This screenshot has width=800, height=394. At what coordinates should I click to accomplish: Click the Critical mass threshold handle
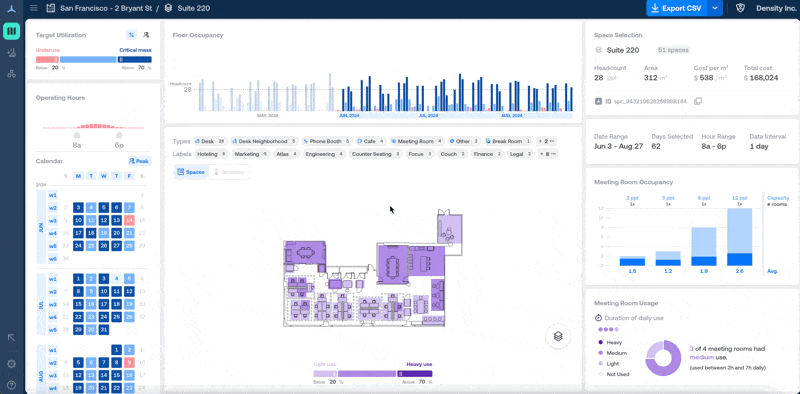point(120,60)
